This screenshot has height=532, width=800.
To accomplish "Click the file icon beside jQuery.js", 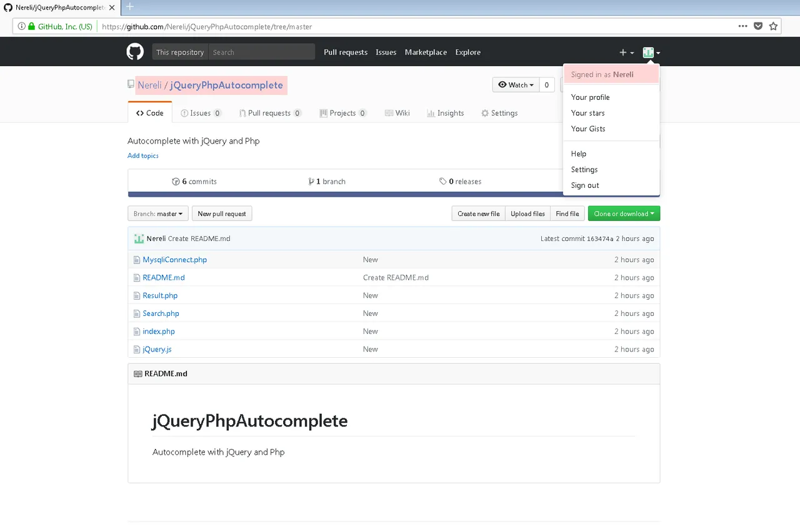I will tap(137, 349).
